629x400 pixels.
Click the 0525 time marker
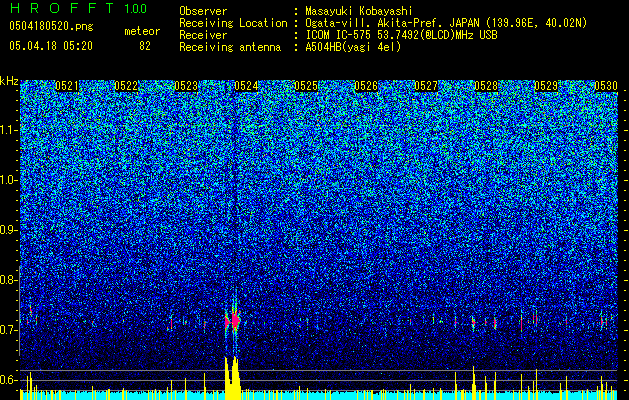pyautogui.click(x=306, y=86)
